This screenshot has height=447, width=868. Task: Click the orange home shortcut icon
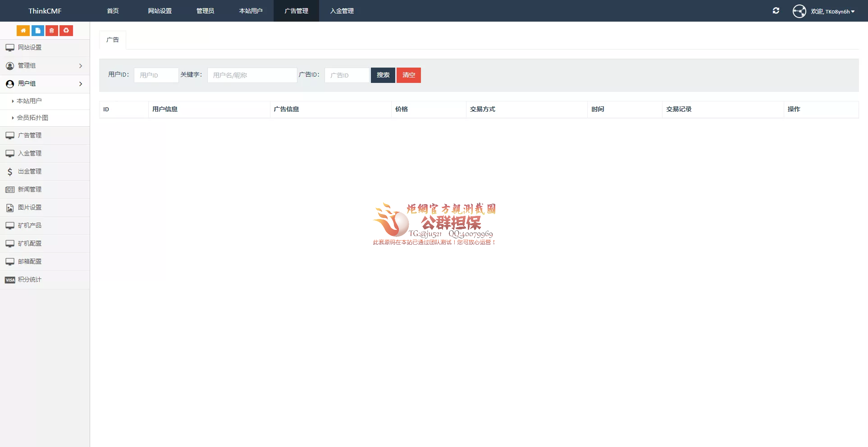pyautogui.click(x=23, y=31)
